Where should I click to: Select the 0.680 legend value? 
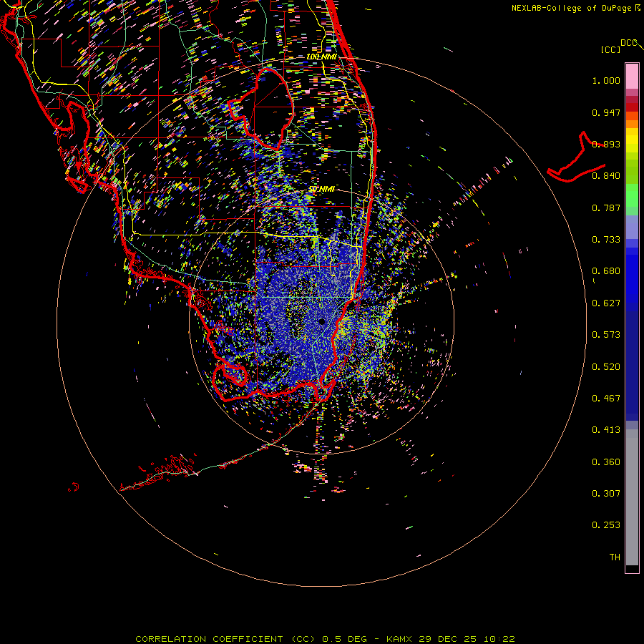pyautogui.click(x=606, y=271)
